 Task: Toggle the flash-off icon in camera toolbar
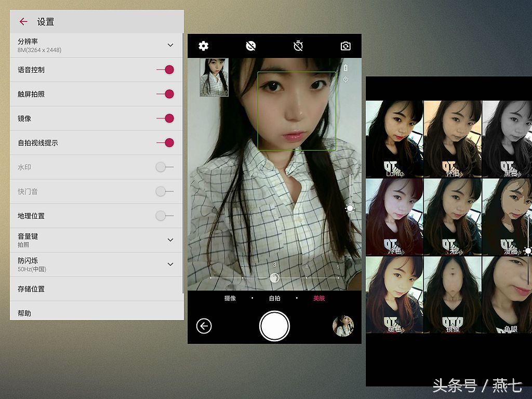(x=251, y=46)
